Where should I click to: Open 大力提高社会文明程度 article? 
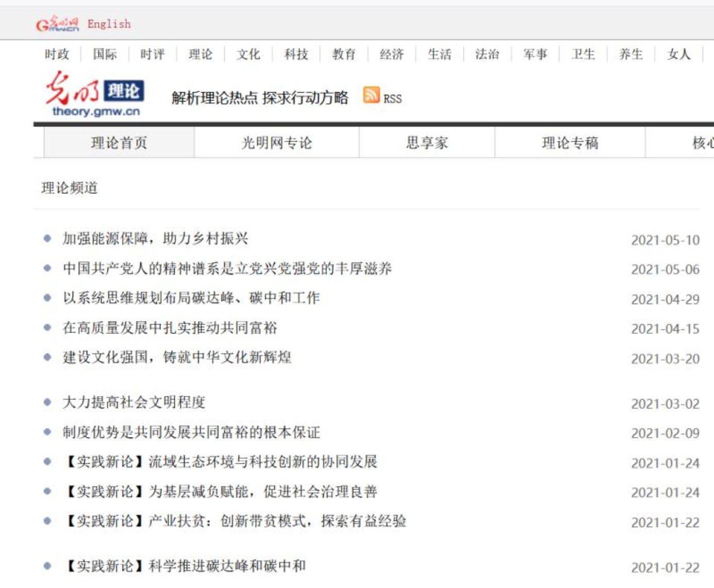[134, 402]
